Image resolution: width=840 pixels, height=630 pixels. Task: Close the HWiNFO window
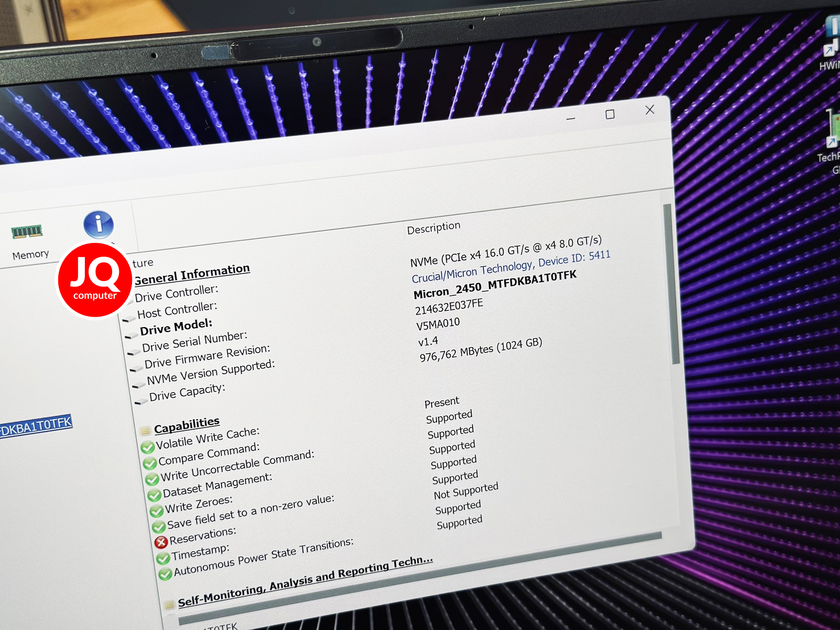650,110
